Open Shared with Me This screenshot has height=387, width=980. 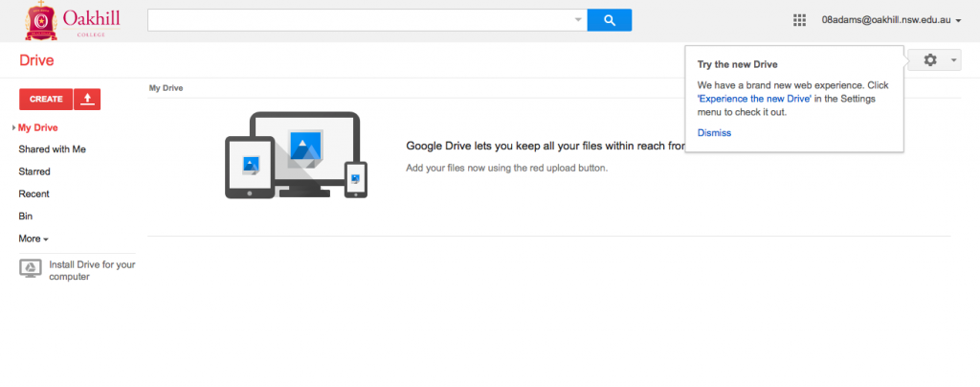pos(53,149)
